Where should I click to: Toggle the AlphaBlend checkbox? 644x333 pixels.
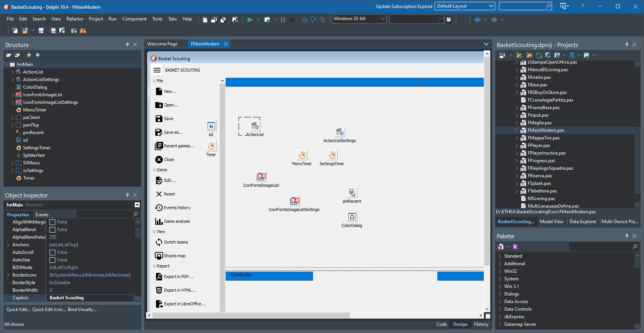53,230
